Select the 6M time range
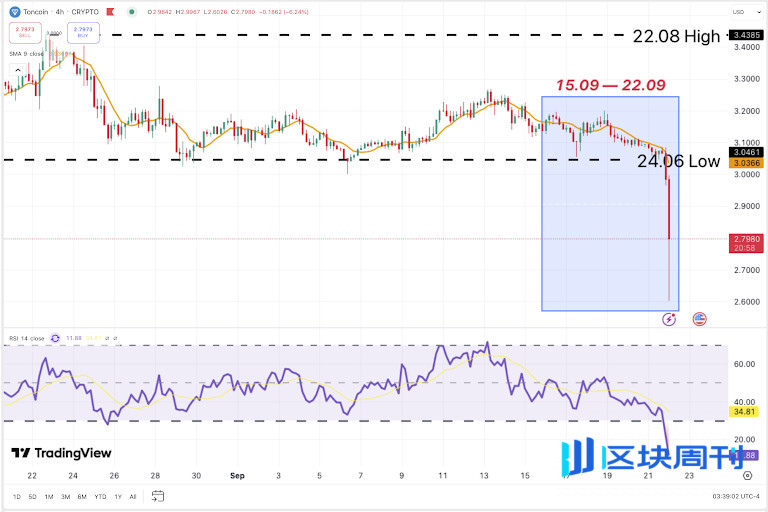 pos(82,497)
